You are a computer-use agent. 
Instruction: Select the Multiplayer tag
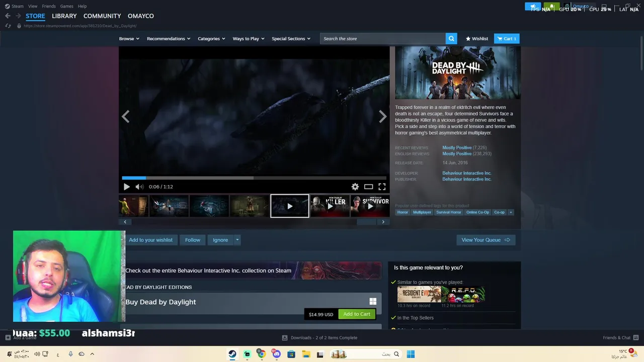422,212
